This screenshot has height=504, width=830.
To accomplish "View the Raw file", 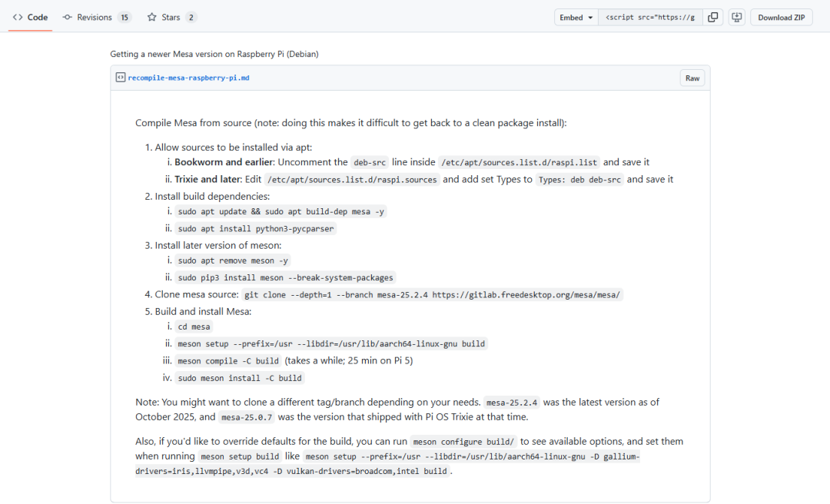I will 692,78.
